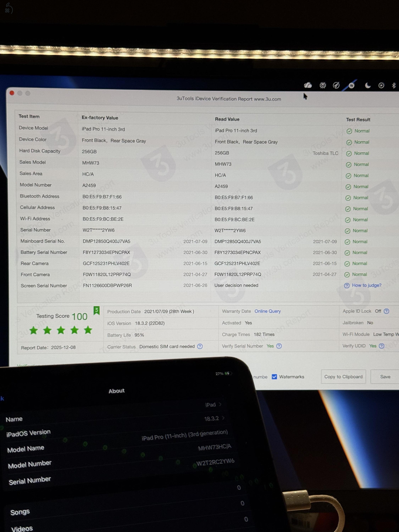The height and width of the screenshot is (532, 399).
Task: Toggle the Watermarks checkbox
Action: pyautogui.click(x=274, y=377)
